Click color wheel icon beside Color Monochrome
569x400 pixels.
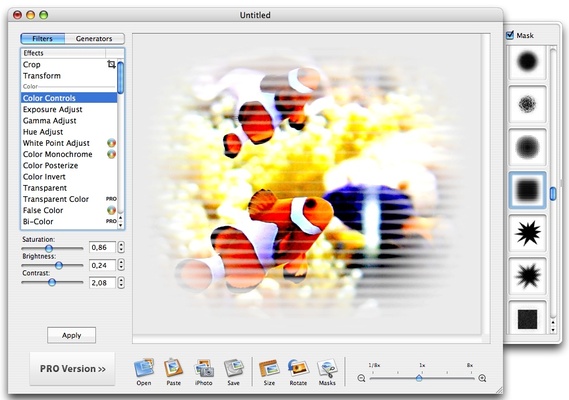(111, 154)
